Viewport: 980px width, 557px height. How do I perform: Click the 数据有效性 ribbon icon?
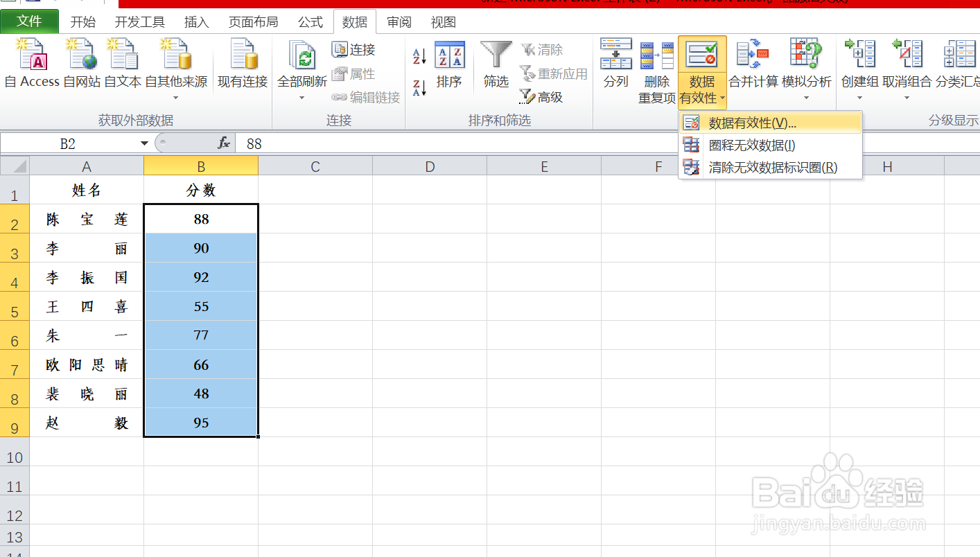(702, 55)
